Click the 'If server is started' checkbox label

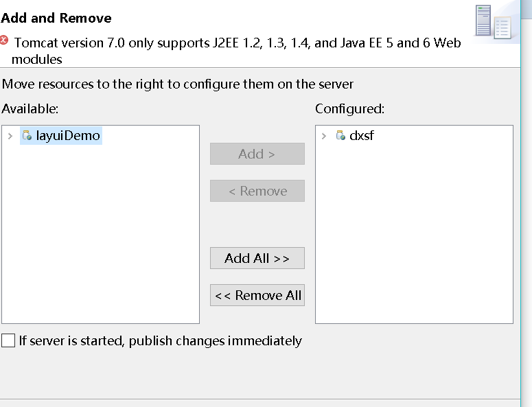160,340
